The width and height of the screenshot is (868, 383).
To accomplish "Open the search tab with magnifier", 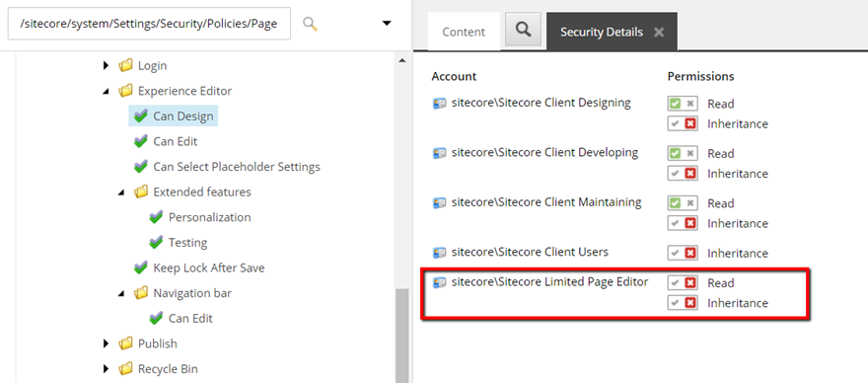I will click(x=523, y=30).
